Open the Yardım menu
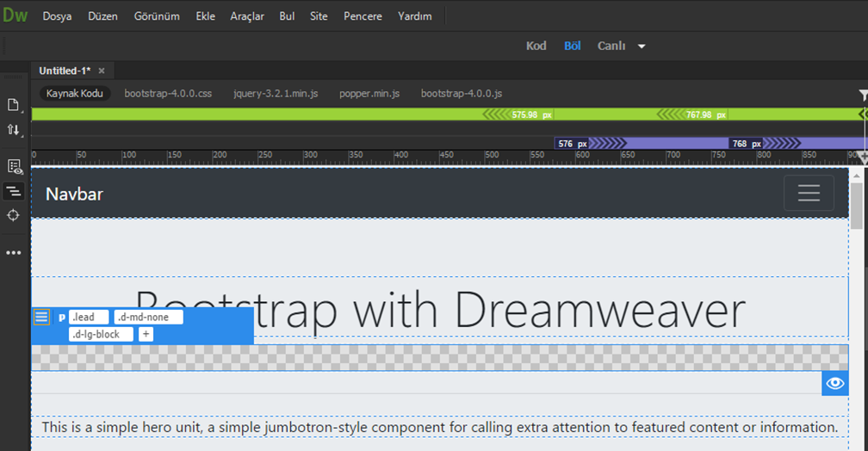 coord(414,16)
